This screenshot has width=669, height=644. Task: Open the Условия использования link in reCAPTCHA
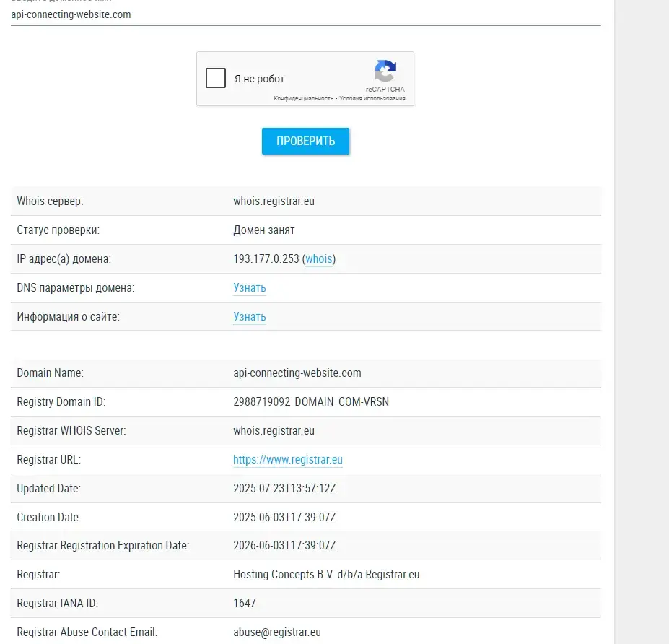pyautogui.click(x=372, y=99)
